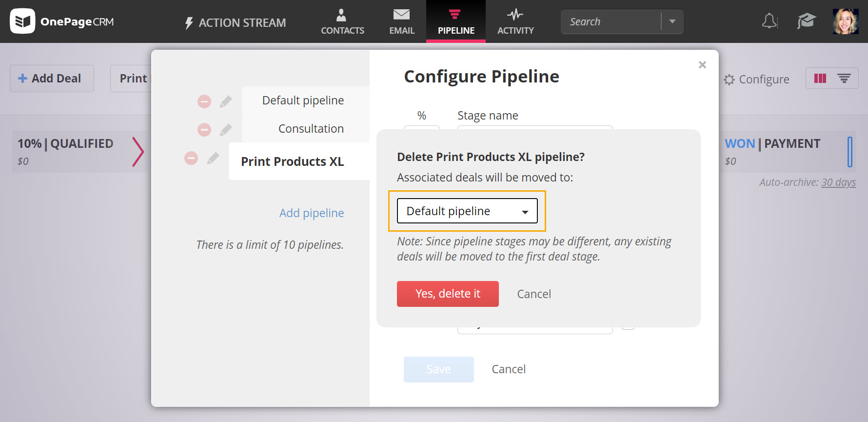This screenshot has width=868, height=422.
Task: Confirm with Yes, delete it button
Action: [448, 294]
